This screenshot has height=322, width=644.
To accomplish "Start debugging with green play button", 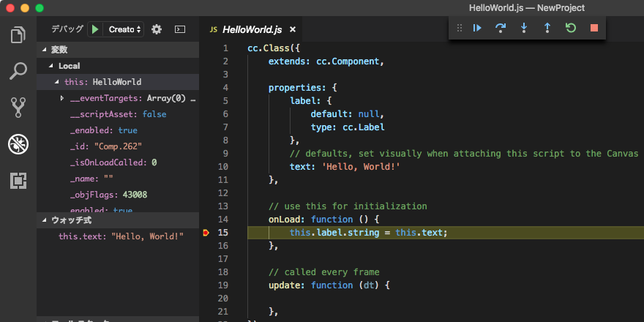I will coord(95,29).
